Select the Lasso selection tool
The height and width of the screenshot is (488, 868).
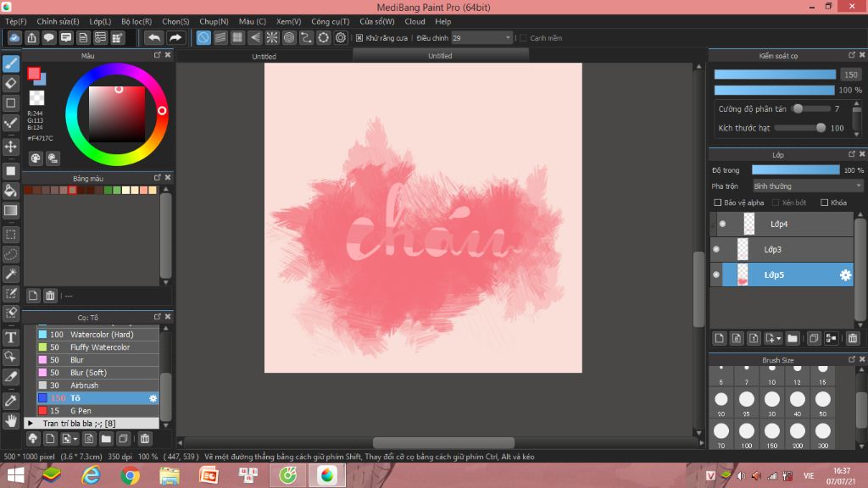(11, 254)
